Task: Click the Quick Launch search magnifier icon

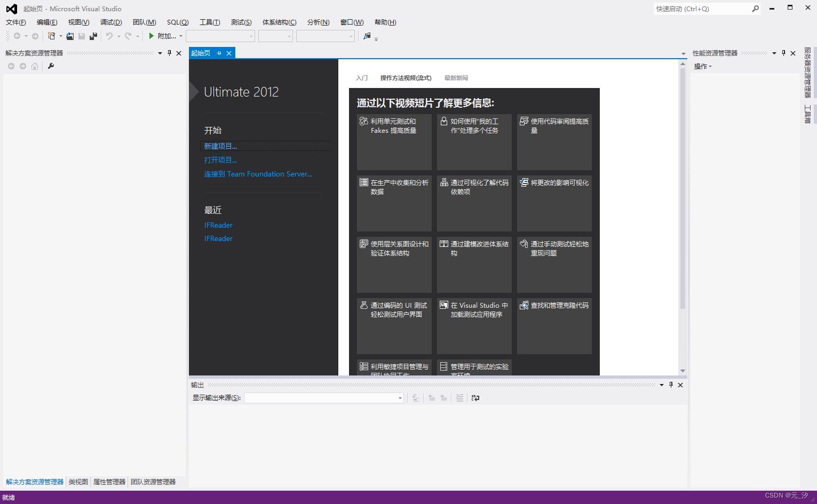Action: click(755, 9)
